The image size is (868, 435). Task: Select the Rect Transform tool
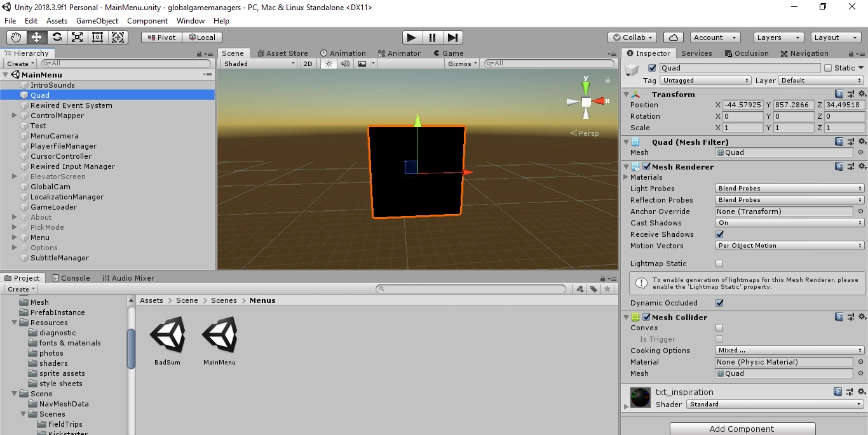tap(97, 37)
